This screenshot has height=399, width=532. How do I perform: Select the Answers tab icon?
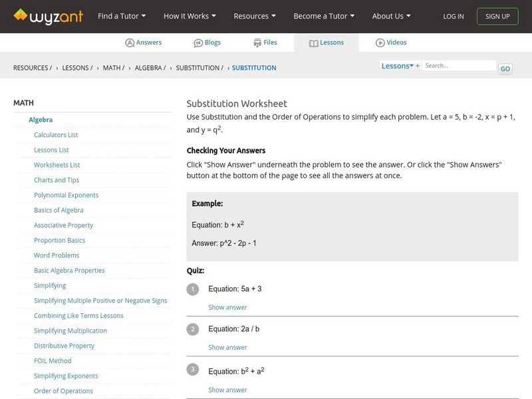coord(129,42)
